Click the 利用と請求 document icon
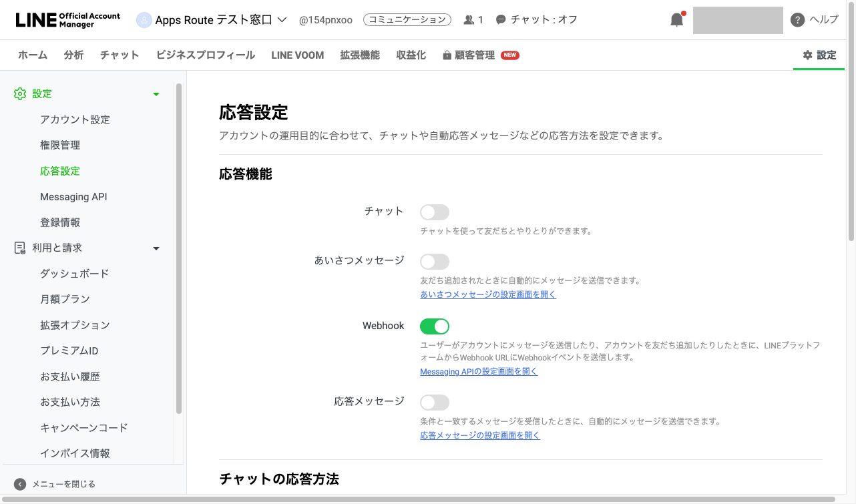This screenshot has width=856, height=504. click(x=20, y=248)
